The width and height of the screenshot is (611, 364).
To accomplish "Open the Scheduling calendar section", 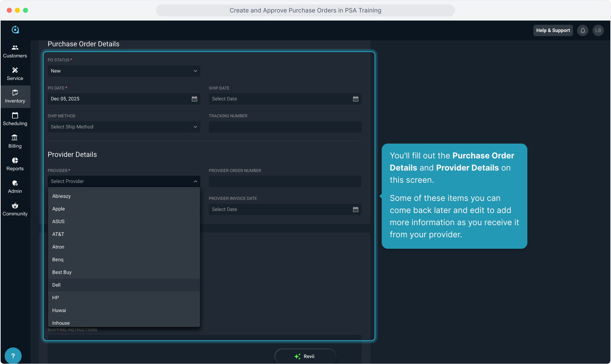I will pos(15,119).
